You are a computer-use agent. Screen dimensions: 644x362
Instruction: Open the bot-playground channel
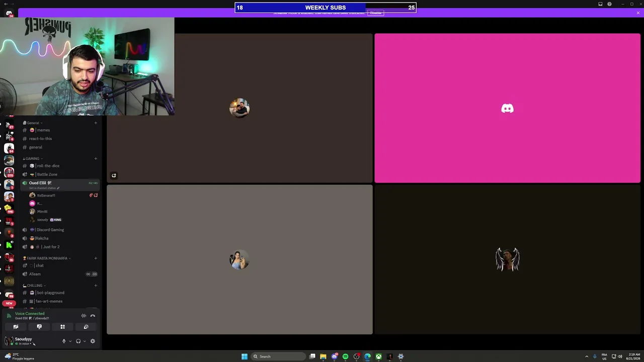pyautogui.click(x=60, y=293)
